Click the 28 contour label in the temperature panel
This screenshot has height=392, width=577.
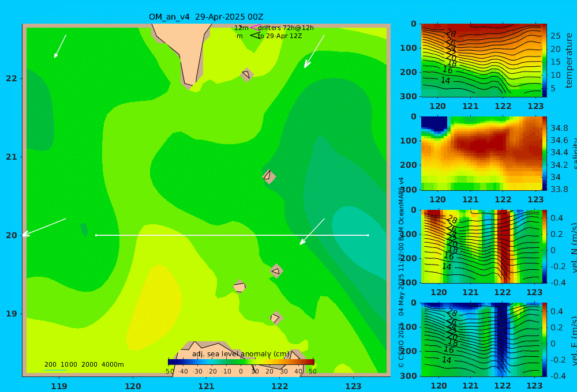click(450, 33)
